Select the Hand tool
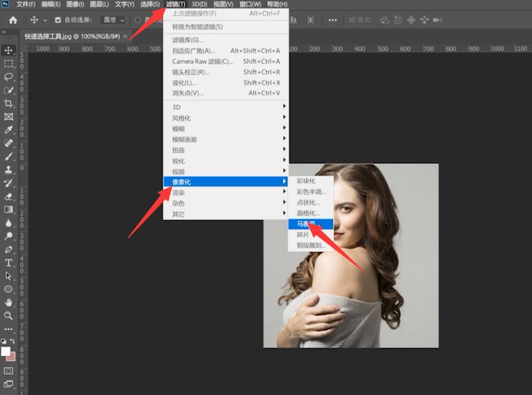The height and width of the screenshot is (395, 532). (x=8, y=302)
